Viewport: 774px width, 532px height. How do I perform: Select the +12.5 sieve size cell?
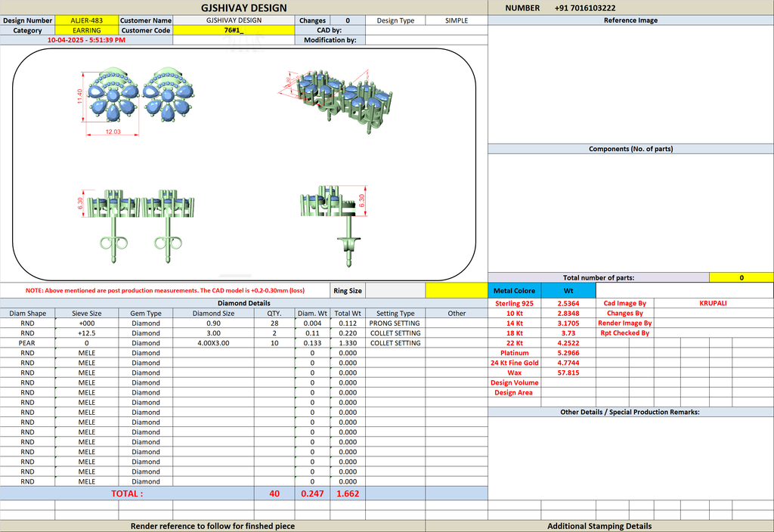[87, 333]
